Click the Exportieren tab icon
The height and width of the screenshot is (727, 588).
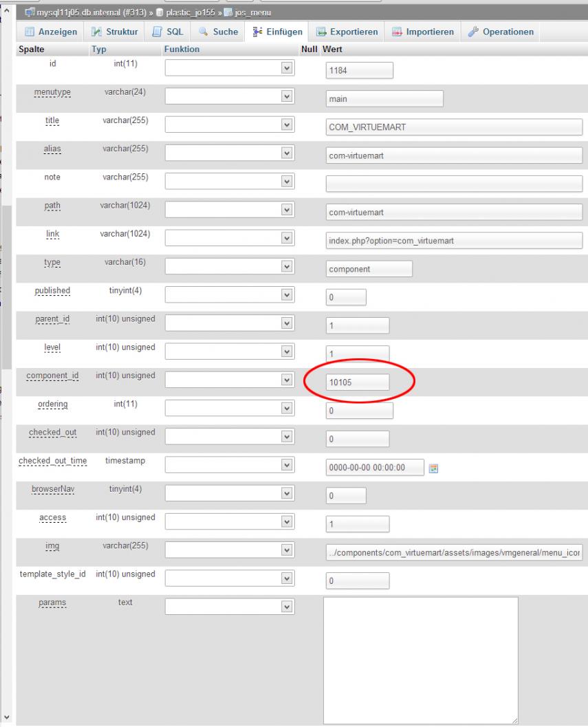click(320, 32)
